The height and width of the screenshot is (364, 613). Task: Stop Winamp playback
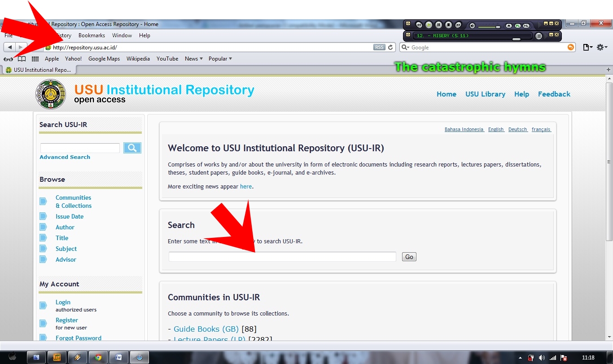click(448, 25)
